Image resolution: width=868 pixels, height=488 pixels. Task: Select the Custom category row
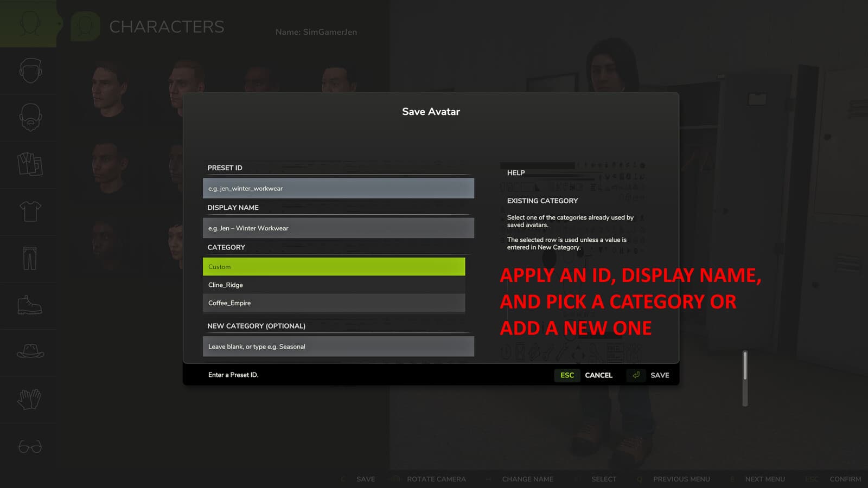(334, 267)
